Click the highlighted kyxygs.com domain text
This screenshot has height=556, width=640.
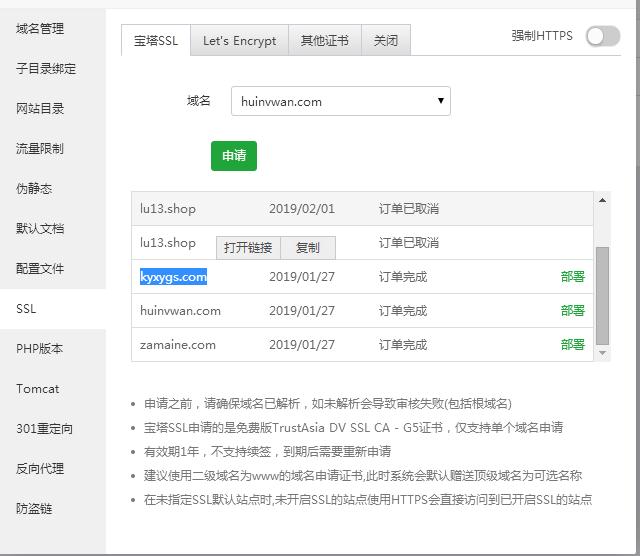pyautogui.click(x=173, y=277)
